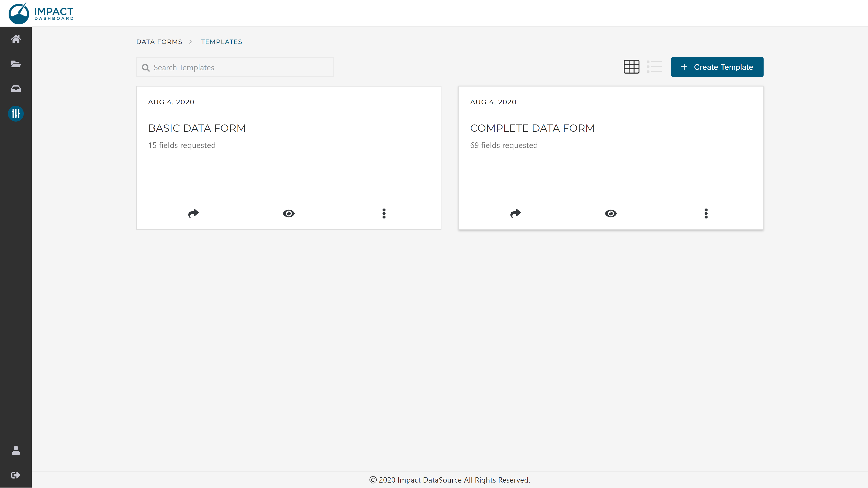Share the Basic Data Form template
Viewport: 868px width, 488px height.
tap(193, 213)
